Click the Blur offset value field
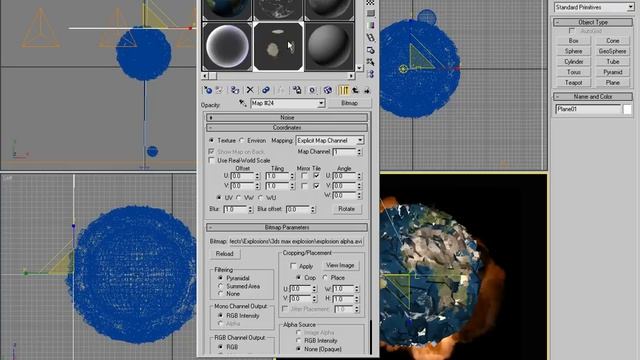640x360 pixels. [298, 209]
